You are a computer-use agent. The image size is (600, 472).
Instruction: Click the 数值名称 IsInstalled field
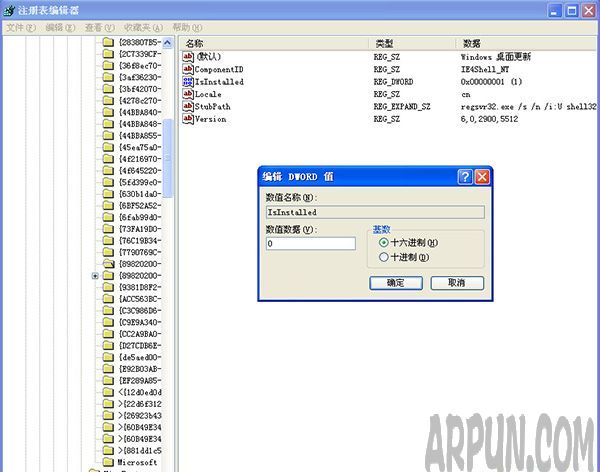[x=375, y=212]
